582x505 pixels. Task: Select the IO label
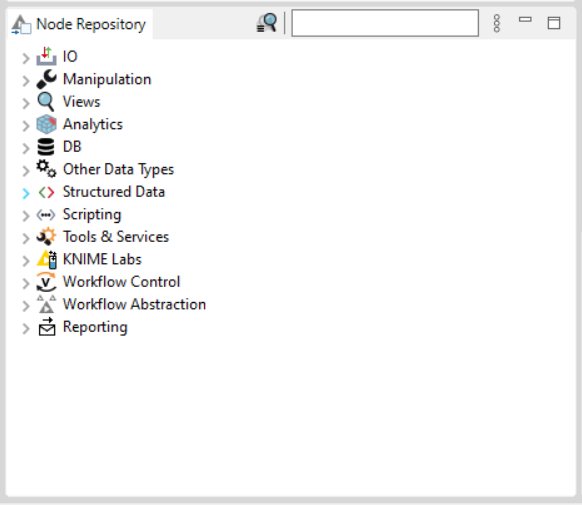pyautogui.click(x=70, y=56)
